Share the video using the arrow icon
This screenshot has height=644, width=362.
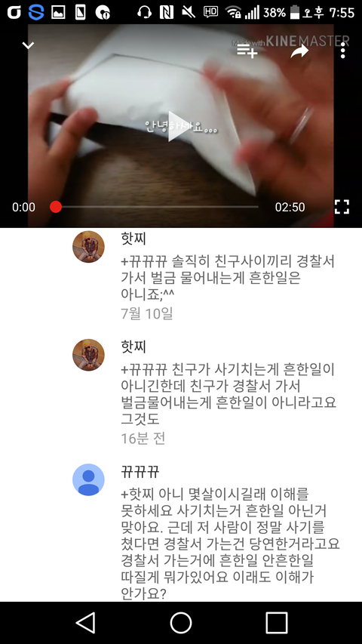(299, 51)
